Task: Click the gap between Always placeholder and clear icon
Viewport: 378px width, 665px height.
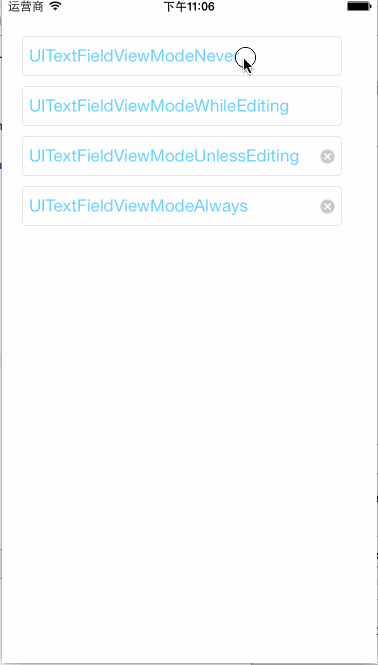Action: (x=284, y=206)
